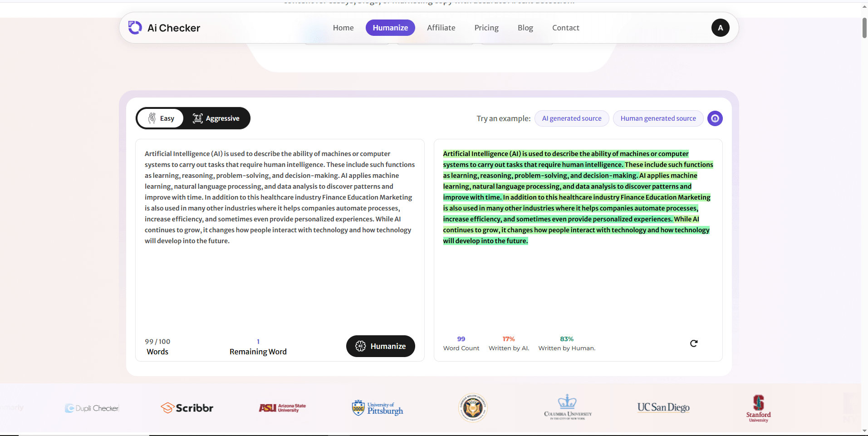The width and height of the screenshot is (868, 436).
Task: Open the Contact page
Action: pyautogui.click(x=565, y=28)
